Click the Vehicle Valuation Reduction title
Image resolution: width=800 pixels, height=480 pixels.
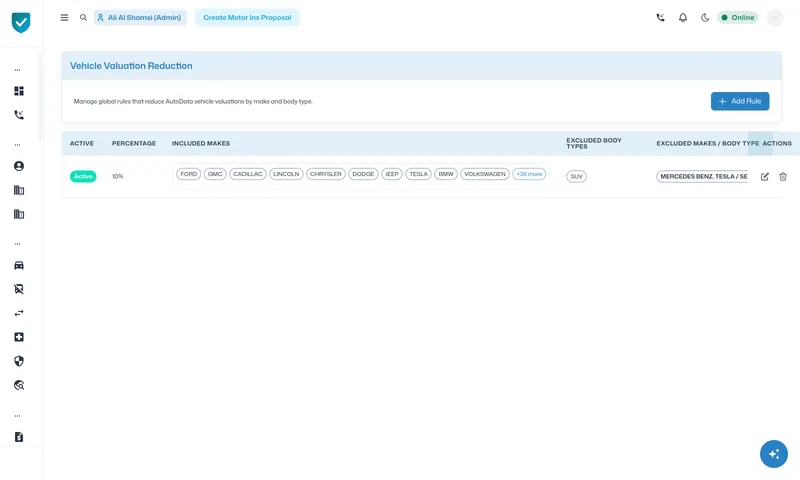point(131,66)
